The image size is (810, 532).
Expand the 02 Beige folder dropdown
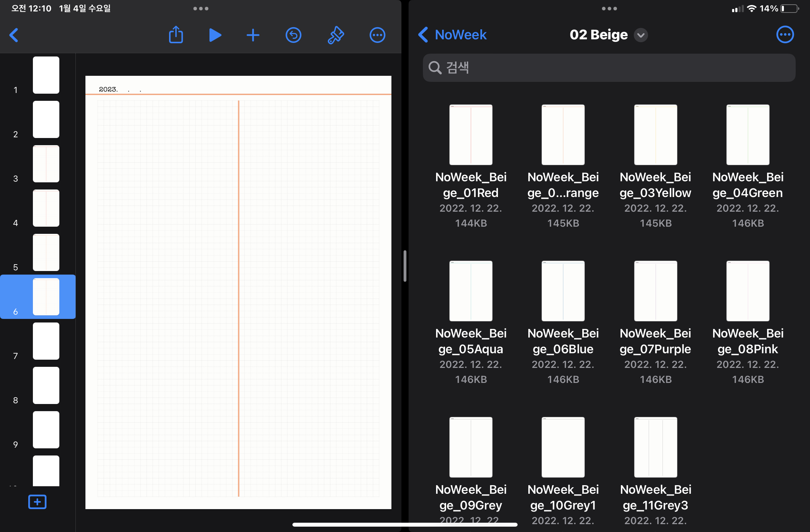(x=641, y=35)
